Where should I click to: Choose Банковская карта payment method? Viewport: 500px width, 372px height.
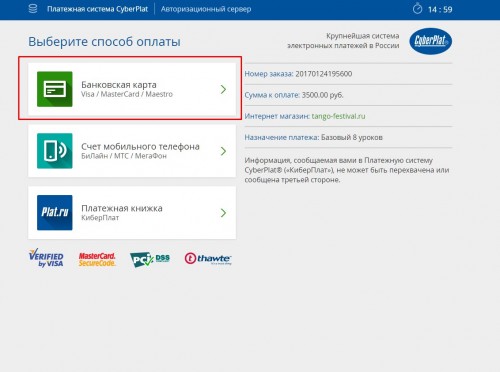coord(132,89)
